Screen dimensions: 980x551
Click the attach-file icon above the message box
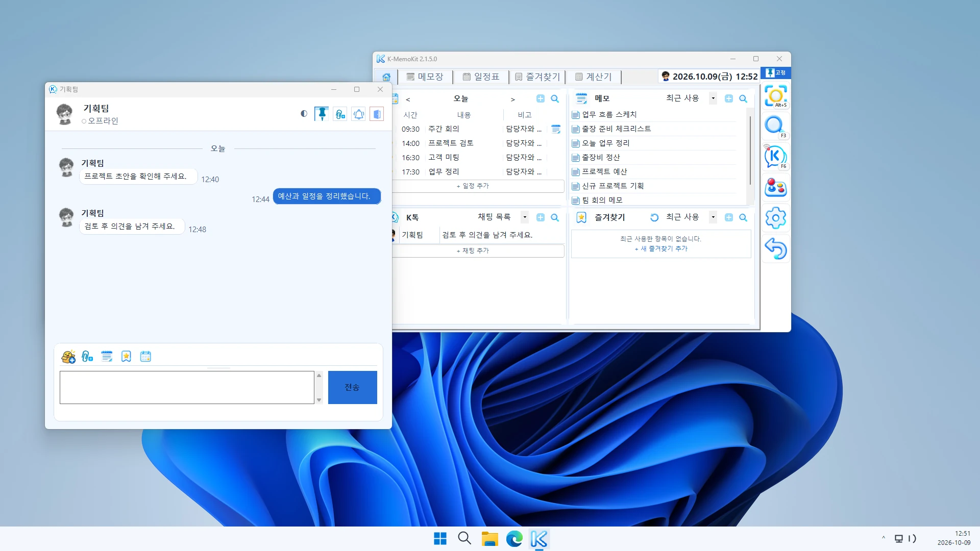pos(87,357)
